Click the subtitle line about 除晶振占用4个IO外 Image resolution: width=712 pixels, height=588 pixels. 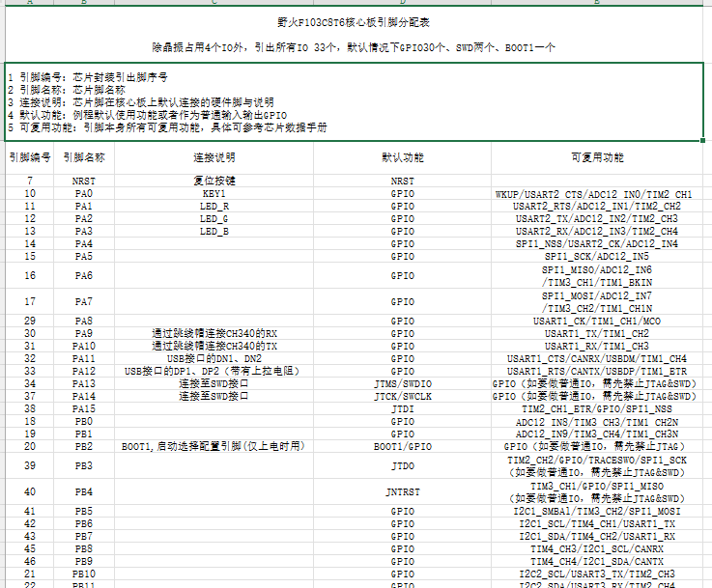[x=354, y=47]
